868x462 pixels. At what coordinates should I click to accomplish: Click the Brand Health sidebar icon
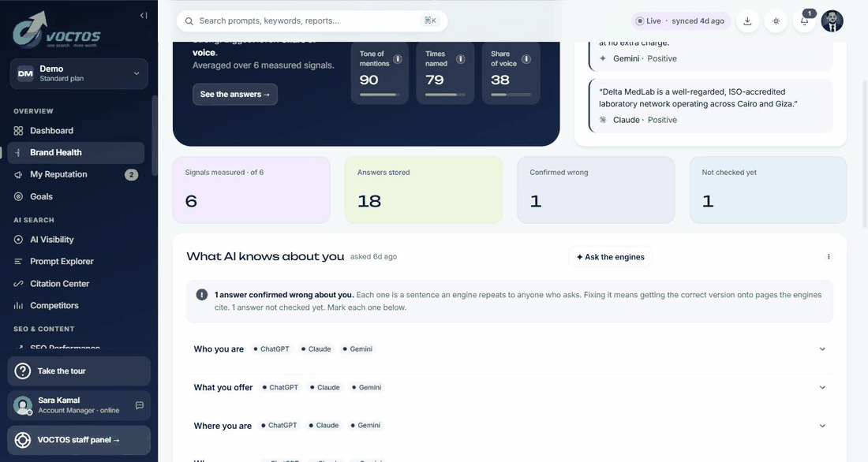tap(18, 153)
